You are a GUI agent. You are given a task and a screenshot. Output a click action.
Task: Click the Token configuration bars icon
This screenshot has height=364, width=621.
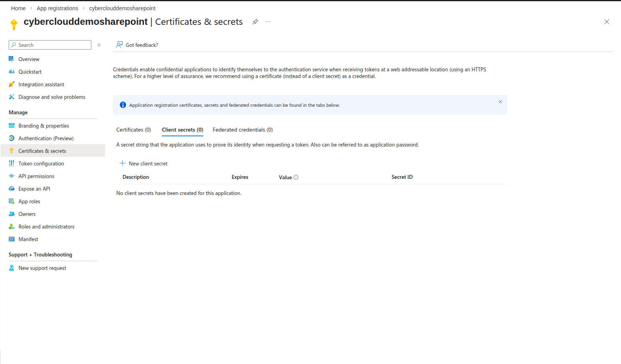[x=11, y=163]
